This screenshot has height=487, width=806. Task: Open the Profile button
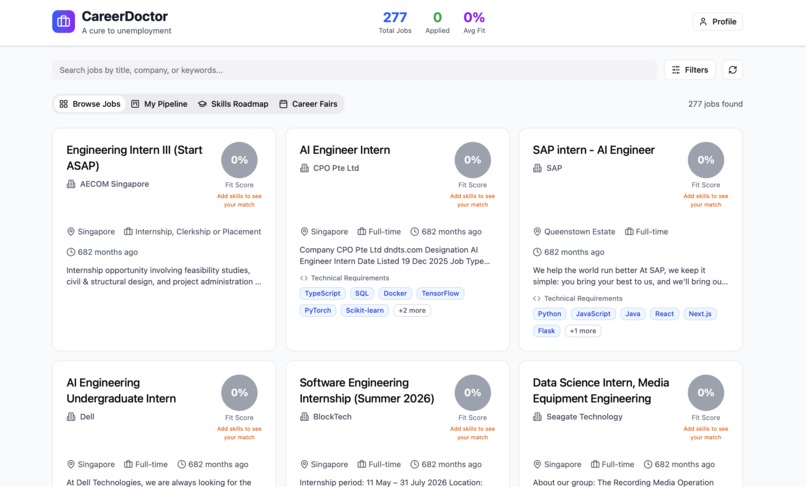718,22
